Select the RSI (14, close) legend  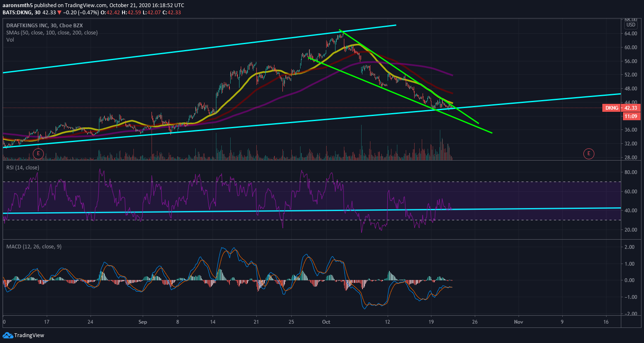[x=23, y=168]
